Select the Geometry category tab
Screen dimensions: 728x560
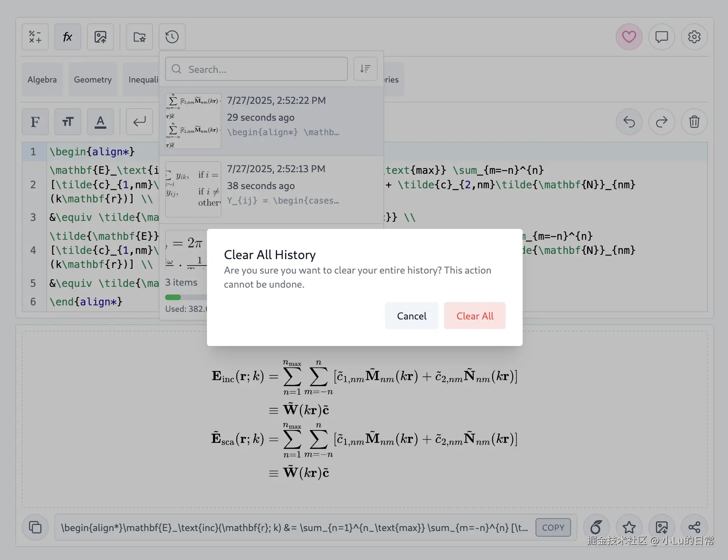click(93, 80)
